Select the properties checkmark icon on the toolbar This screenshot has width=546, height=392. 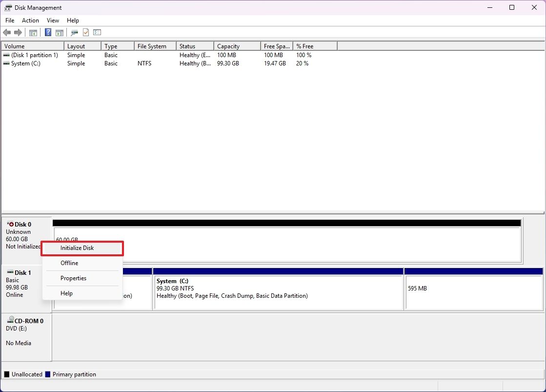click(x=85, y=32)
